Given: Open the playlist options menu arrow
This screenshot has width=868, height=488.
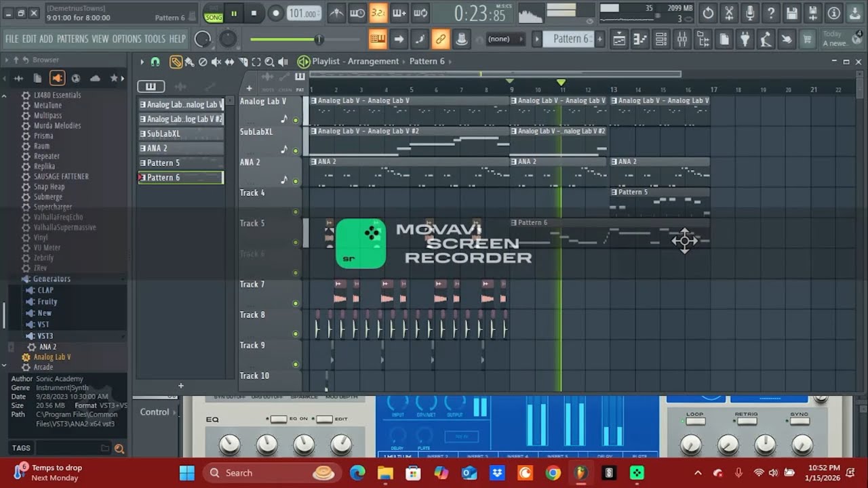Looking at the screenshot, I should [142, 62].
